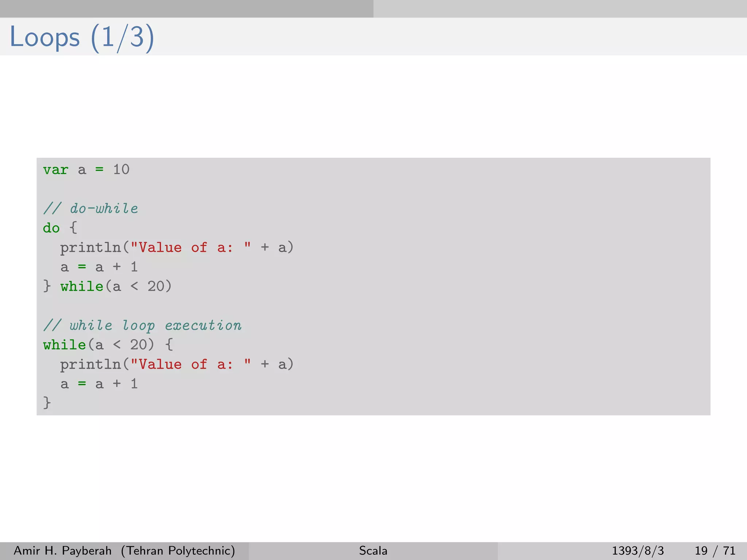Click the date '1393/8/3' in footer
Screen dimensions: 747x560
tap(638, 551)
